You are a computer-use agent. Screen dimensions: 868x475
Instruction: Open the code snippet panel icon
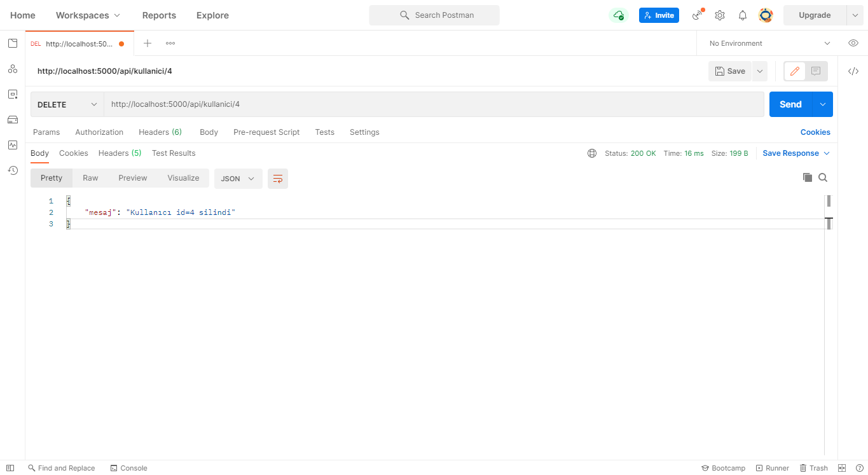[x=853, y=71]
